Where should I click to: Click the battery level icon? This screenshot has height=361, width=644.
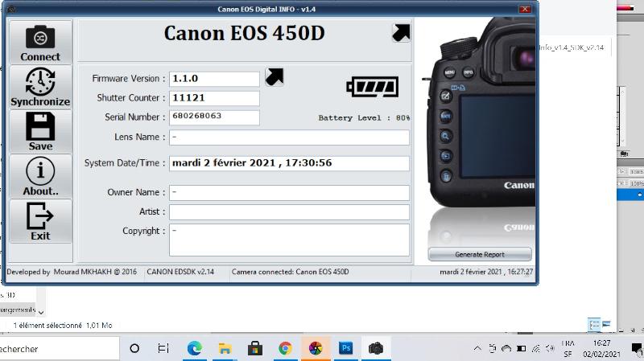pyautogui.click(x=373, y=87)
